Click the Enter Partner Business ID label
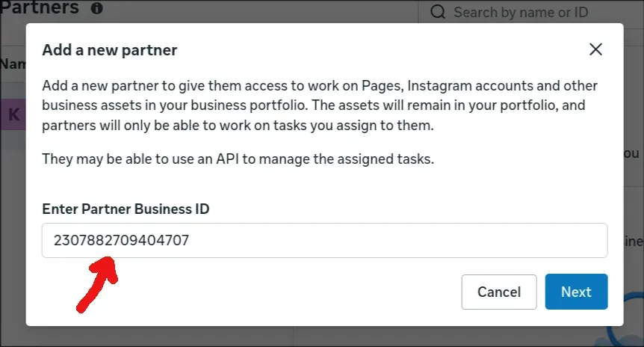This screenshot has height=347, width=644. click(126, 209)
